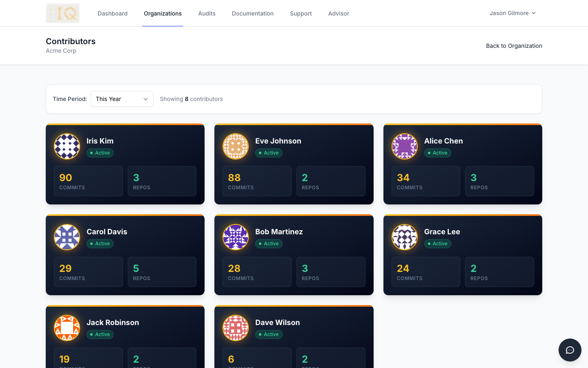Click the IQ logo in header
Screen dimensions: 588x368
tap(62, 13)
